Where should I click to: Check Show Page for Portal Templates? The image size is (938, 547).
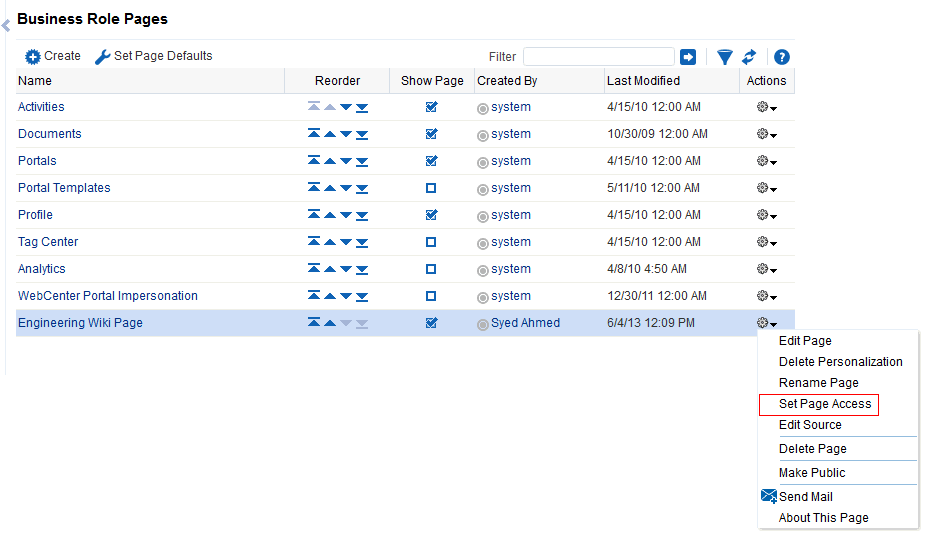click(x=431, y=188)
